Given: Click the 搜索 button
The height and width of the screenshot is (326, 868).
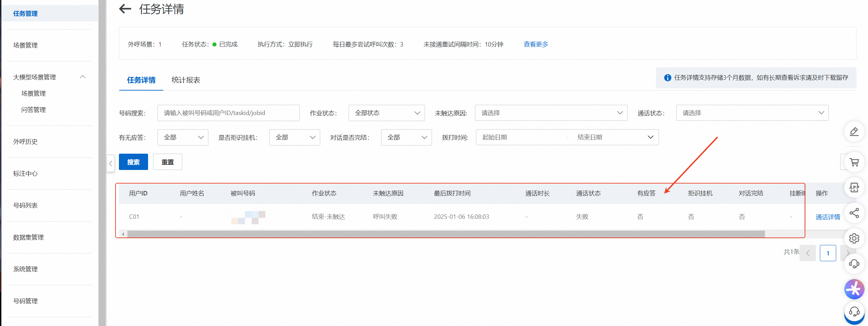Looking at the screenshot, I should [133, 162].
